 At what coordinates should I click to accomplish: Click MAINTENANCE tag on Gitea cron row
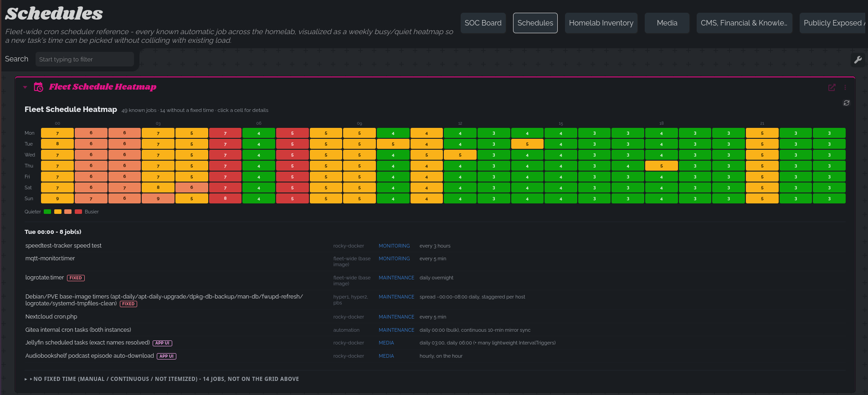coord(396,330)
